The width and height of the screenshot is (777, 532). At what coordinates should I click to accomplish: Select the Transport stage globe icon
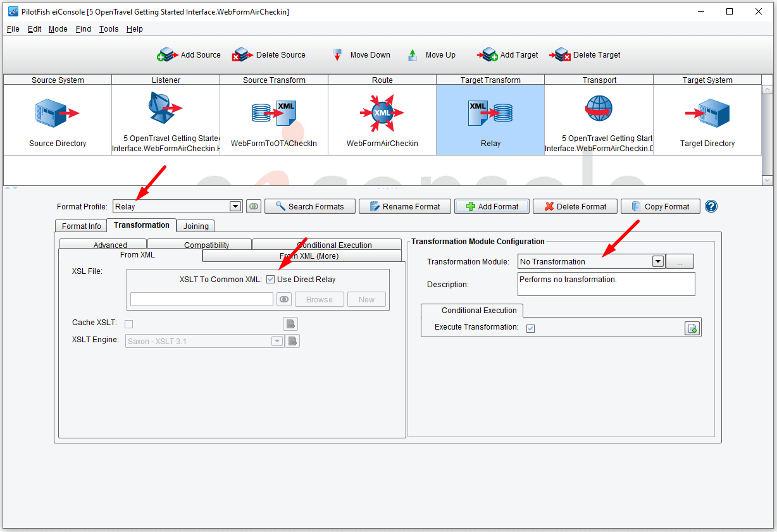(599, 109)
